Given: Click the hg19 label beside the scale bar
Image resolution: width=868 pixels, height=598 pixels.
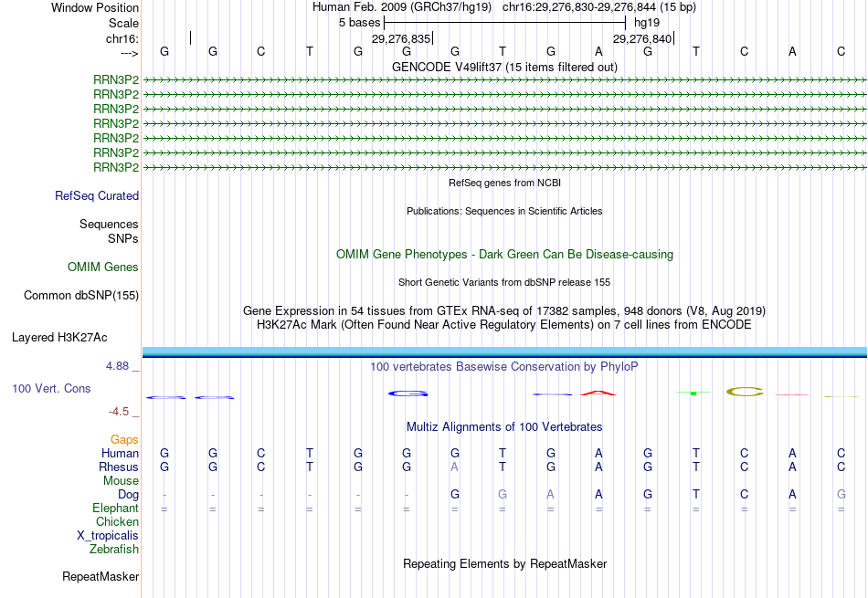Looking at the screenshot, I should coord(647,23).
